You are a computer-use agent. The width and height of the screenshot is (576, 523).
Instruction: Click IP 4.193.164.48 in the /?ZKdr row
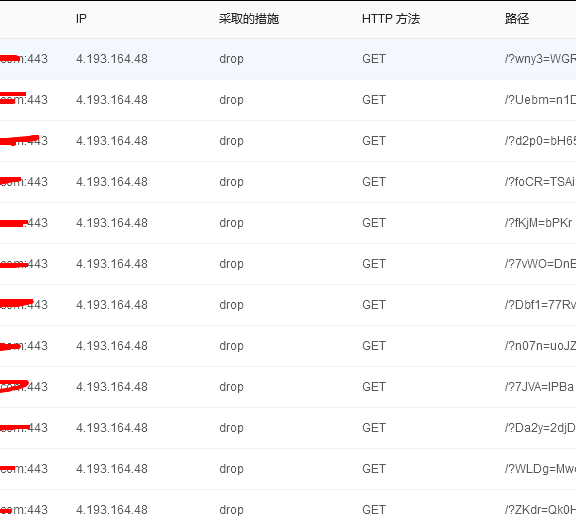[112, 510]
